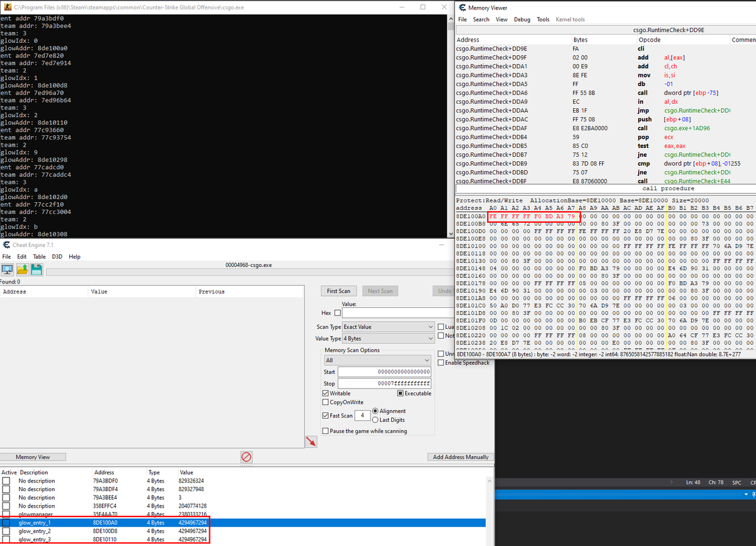Select the Alignment radio button

(x=375, y=411)
